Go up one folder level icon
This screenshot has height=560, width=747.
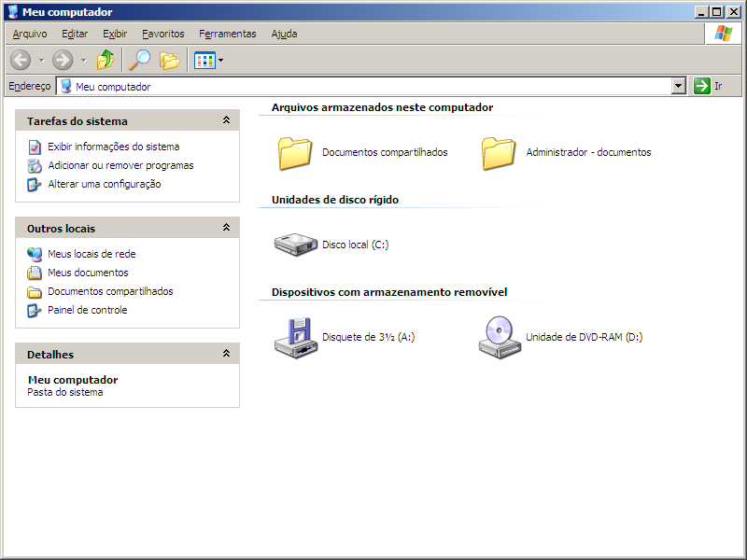(106, 60)
